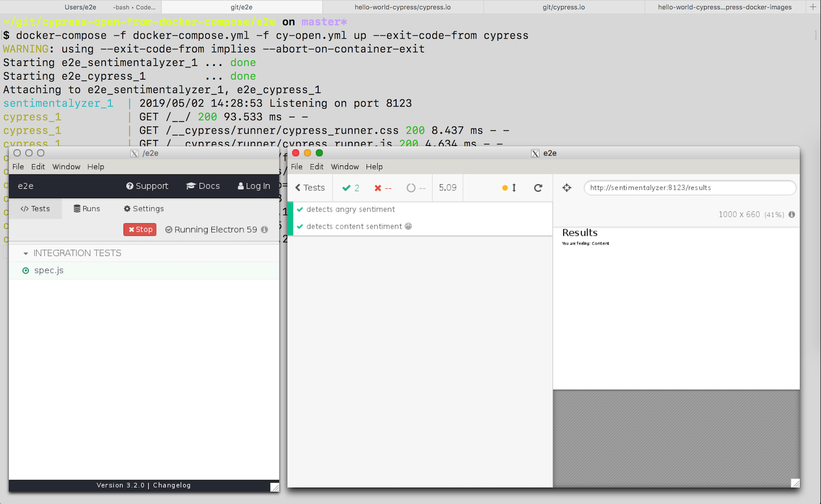821x504 pixels.
Task: Open the Changelog link
Action: 172,485
